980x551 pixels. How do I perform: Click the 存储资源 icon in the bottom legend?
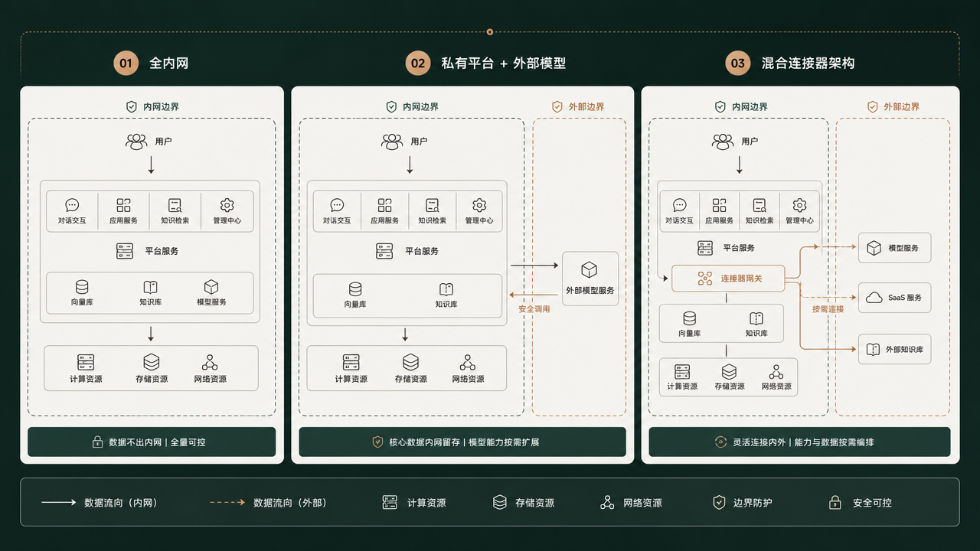pyautogui.click(x=500, y=503)
